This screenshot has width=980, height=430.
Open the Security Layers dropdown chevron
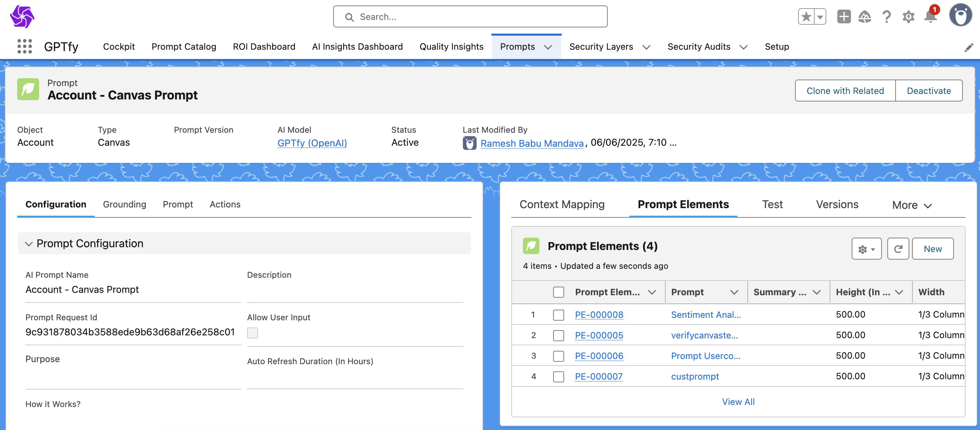point(646,47)
